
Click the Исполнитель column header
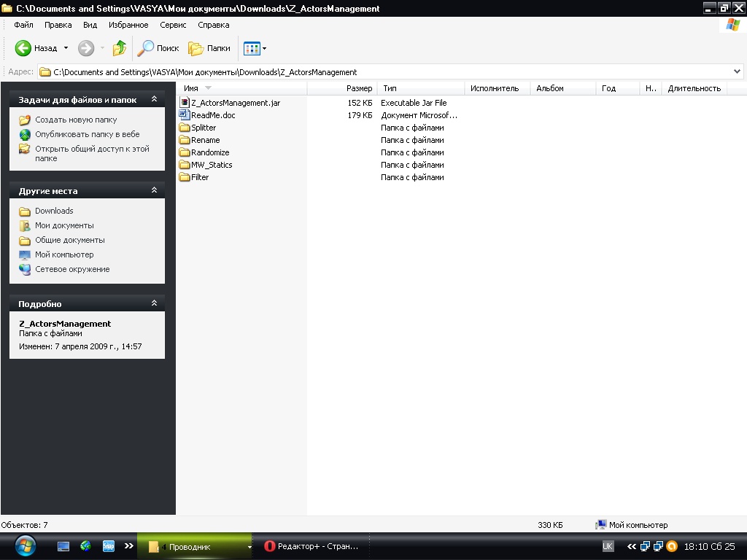pos(498,88)
